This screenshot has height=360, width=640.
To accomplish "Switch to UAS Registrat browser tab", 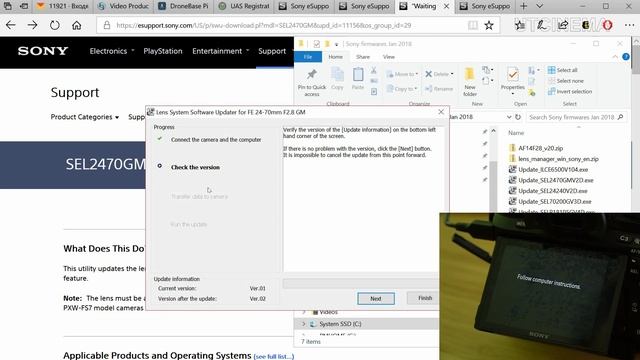I will [x=245, y=6].
